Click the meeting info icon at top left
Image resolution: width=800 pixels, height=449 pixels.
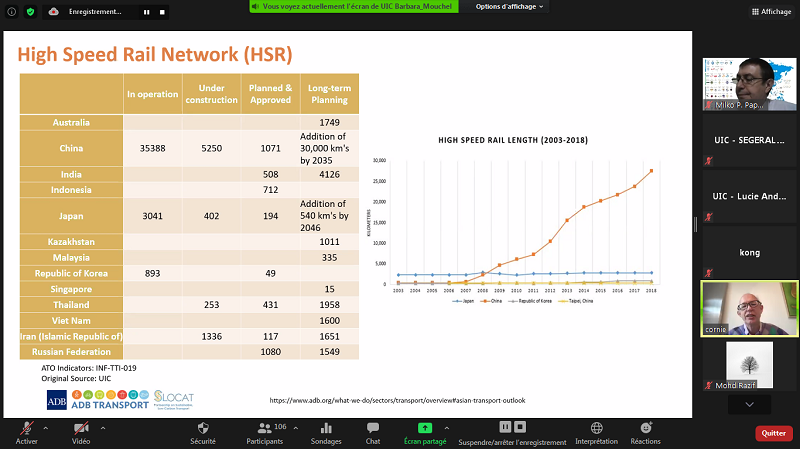coord(11,11)
